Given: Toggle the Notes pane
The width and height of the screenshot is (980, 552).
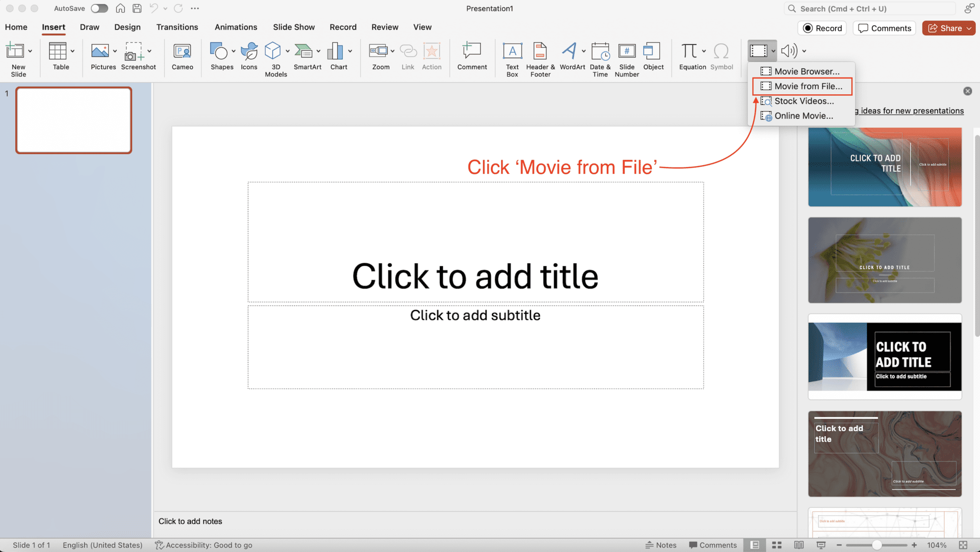Looking at the screenshot, I should point(662,545).
